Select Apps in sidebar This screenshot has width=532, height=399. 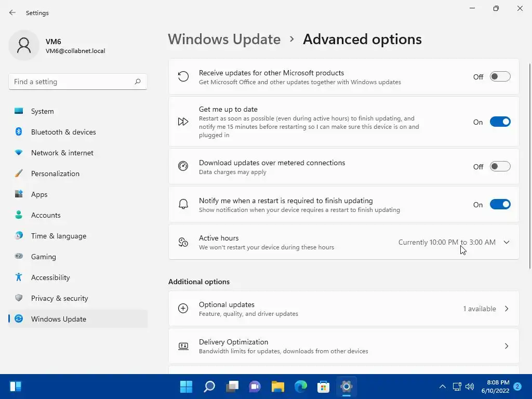coord(78,194)
